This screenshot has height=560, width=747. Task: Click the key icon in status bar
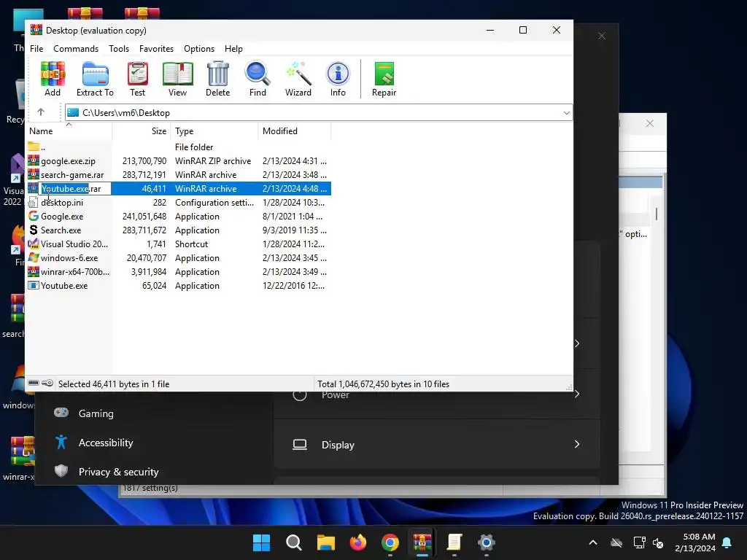tap(47, 383)
